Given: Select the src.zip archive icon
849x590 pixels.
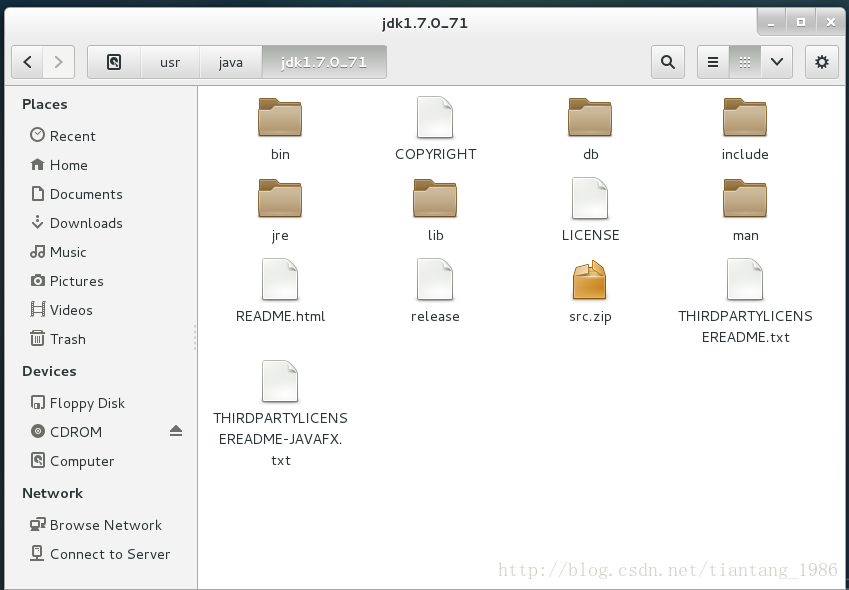Looking at the screenshot, I should [590, 279].
